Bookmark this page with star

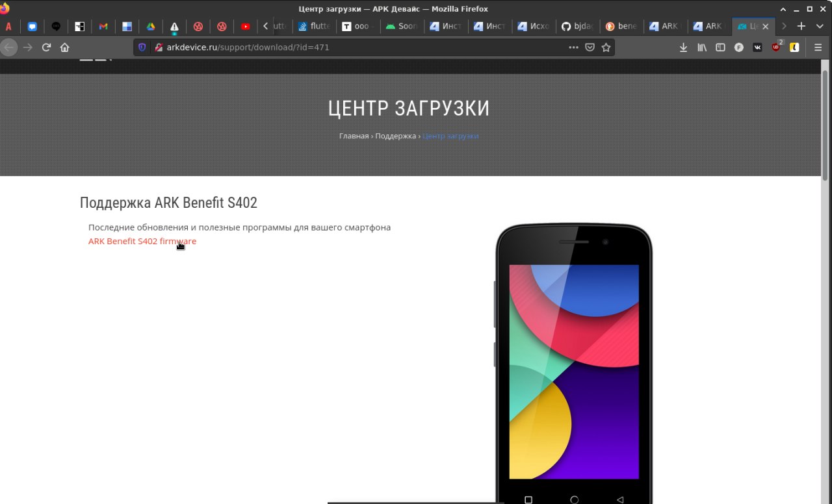click(x=606, y=47)
